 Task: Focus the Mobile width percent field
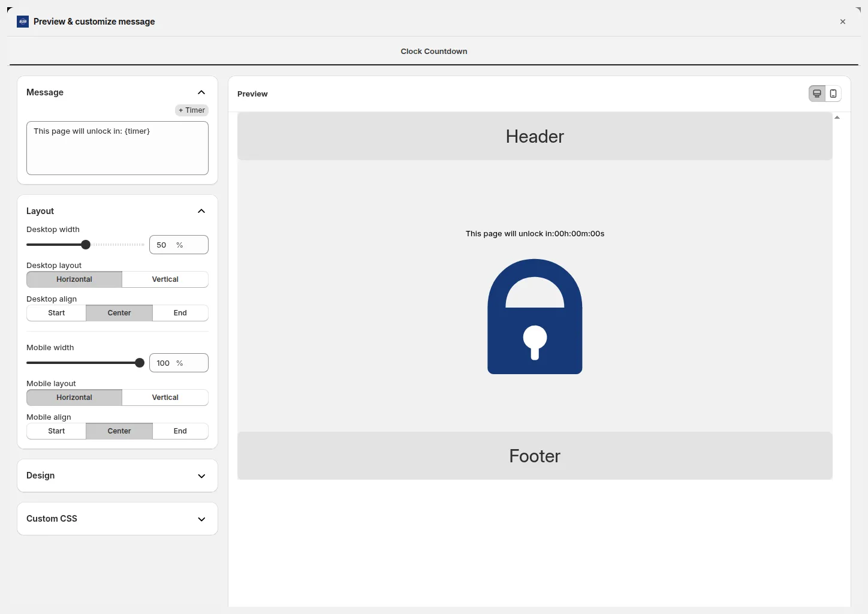tap(179, 363)
